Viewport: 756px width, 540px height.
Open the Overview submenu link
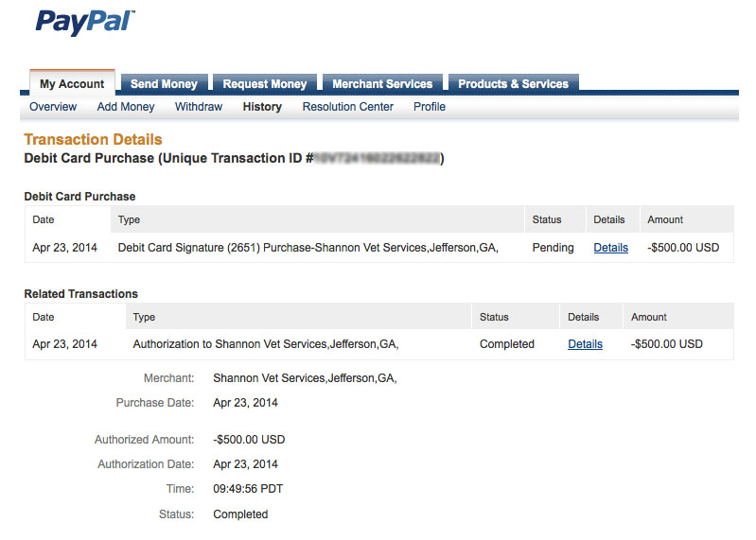click(x=53, y=107)
